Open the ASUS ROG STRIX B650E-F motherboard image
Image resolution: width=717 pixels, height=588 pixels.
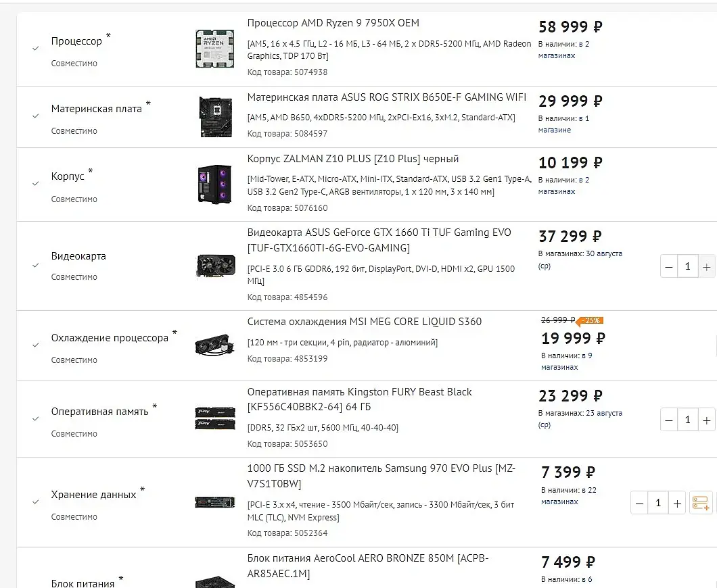[x=216, y=116]
